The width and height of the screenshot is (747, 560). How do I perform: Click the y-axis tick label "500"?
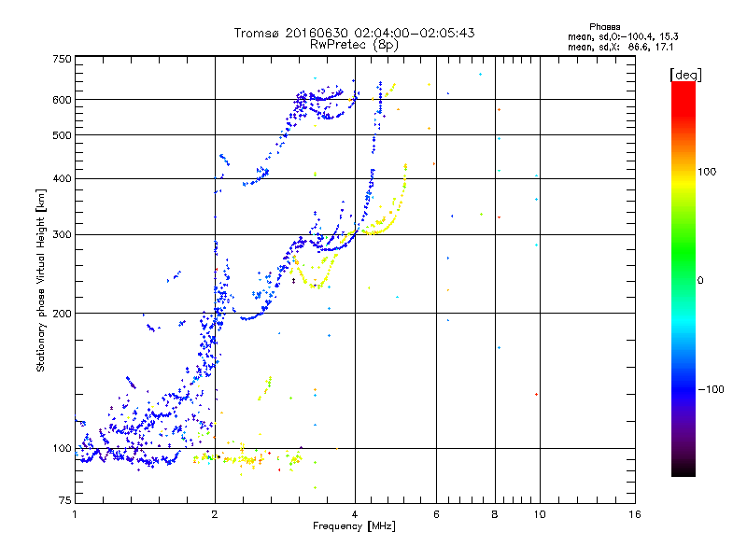point(62,135)
